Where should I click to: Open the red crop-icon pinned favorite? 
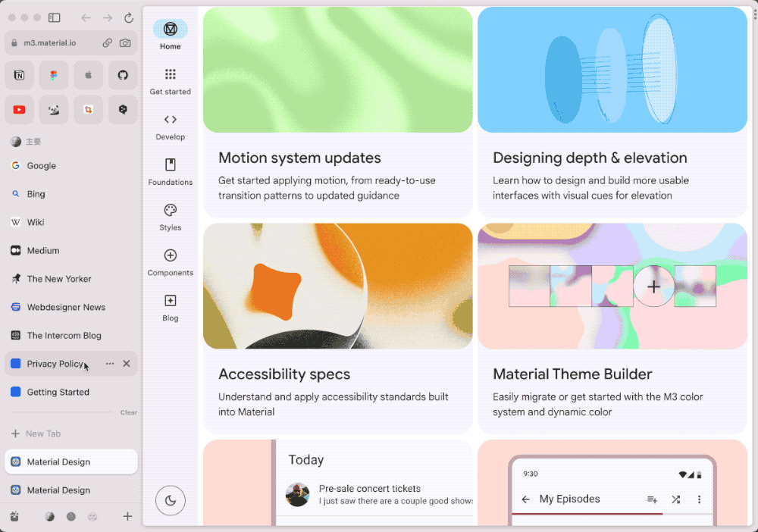click(89, 110)
